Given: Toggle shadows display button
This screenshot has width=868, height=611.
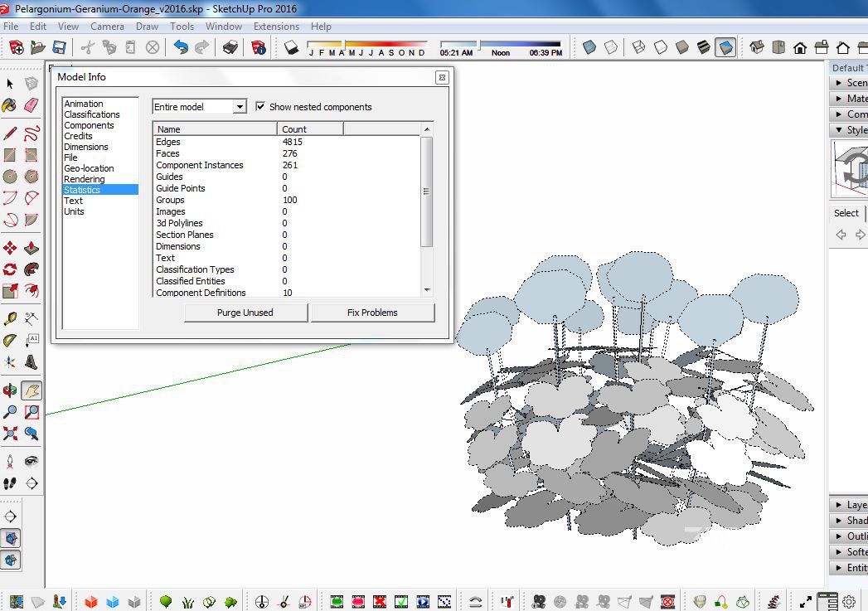Looking at the screenshot, I should [x=291, y=48].
